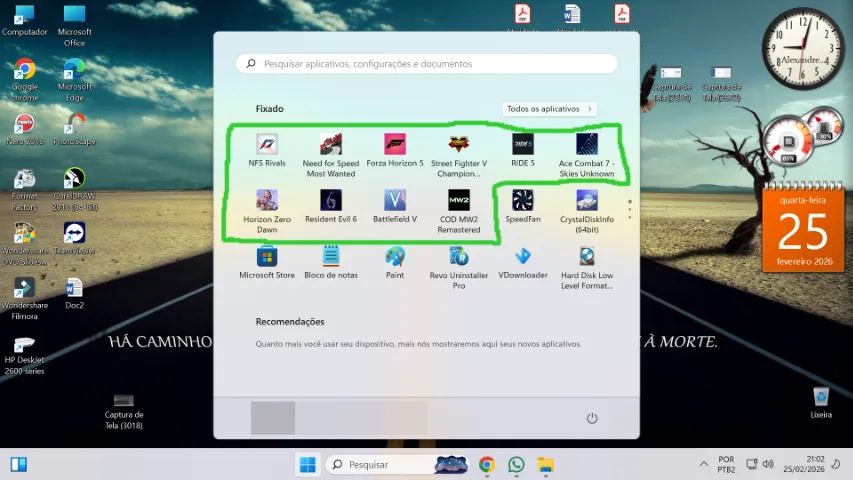Screen dimensions: 853x480
Task: Open RIDE 5 from Start menu
Action: pyautogui.click(x=523, y=150)
